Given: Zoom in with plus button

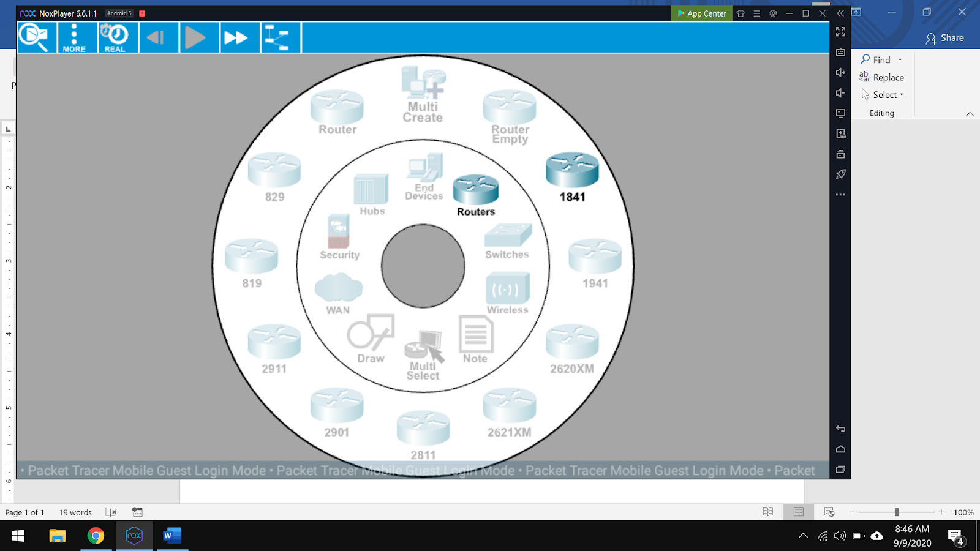Looking at the screenshot, I should (x=941, y=512).
